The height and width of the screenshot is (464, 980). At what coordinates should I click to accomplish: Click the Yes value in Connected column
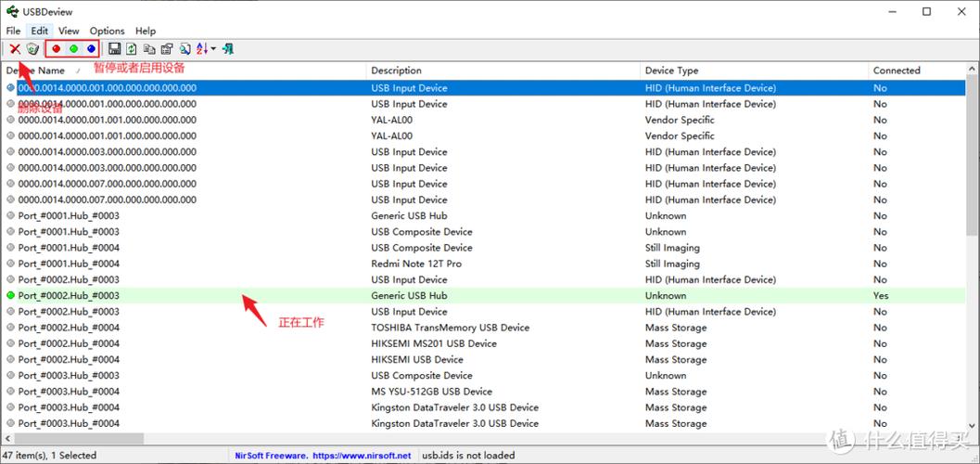pyautogui.click(x=881, y=295)
